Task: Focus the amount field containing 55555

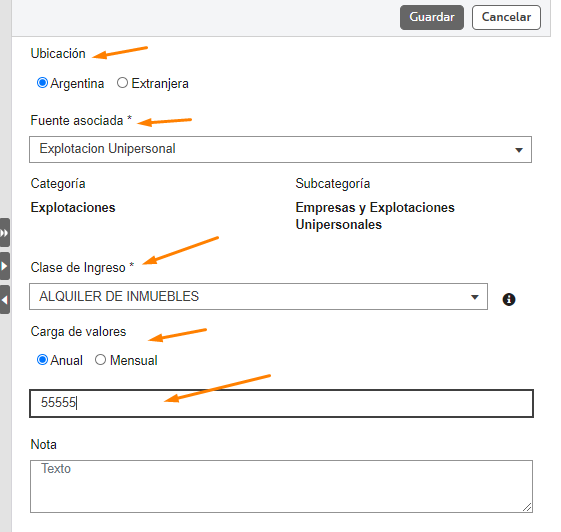Action: click(x=282, y=403)
